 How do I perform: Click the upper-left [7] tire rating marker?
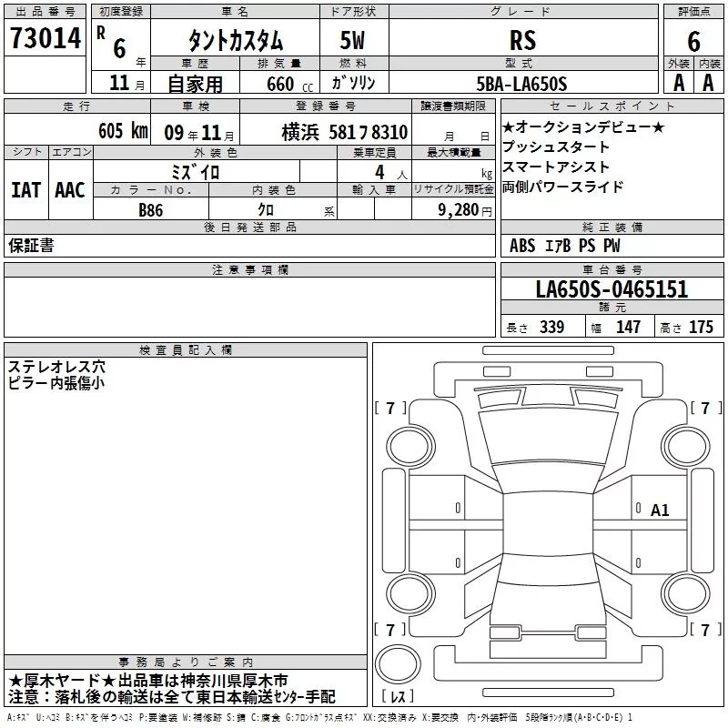coord(390,408)
